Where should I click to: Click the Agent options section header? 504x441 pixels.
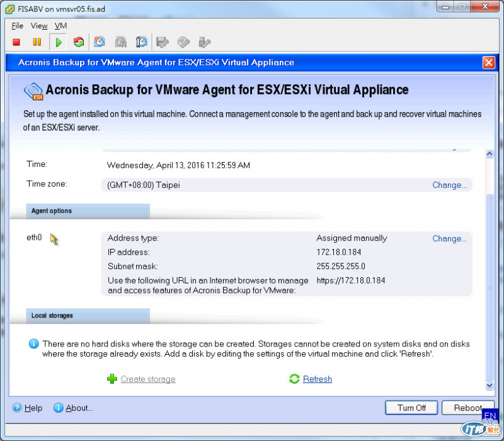[88, 211]
